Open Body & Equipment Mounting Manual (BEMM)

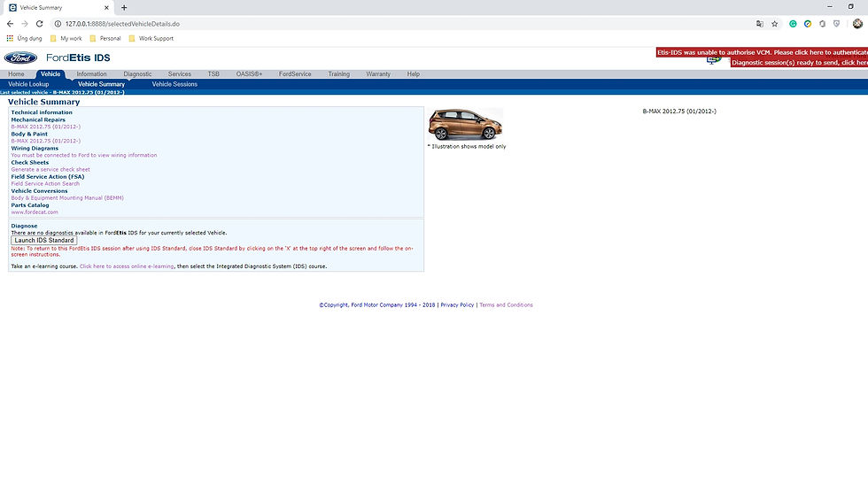click(x=67, y=198)
